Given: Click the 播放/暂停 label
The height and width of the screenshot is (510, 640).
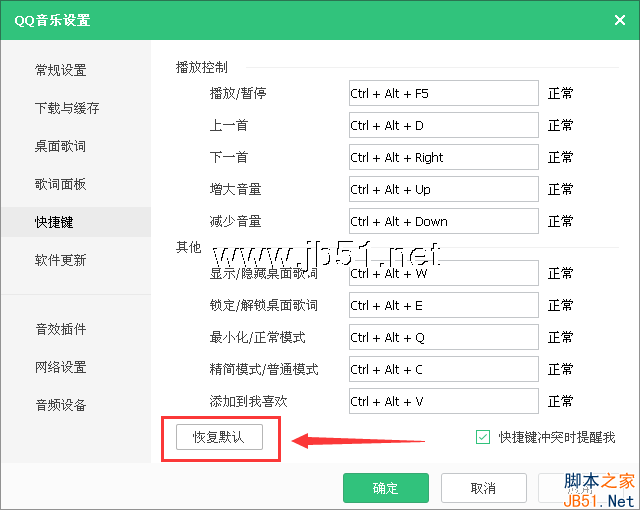Looking at the screenshot, I should [x=238, y=93].
